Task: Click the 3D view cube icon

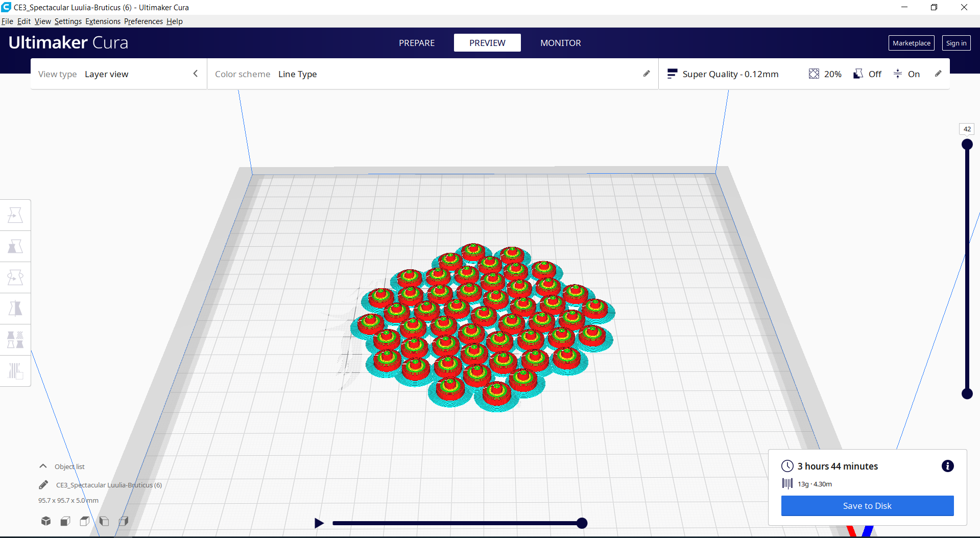Action: tap(45, 521)
